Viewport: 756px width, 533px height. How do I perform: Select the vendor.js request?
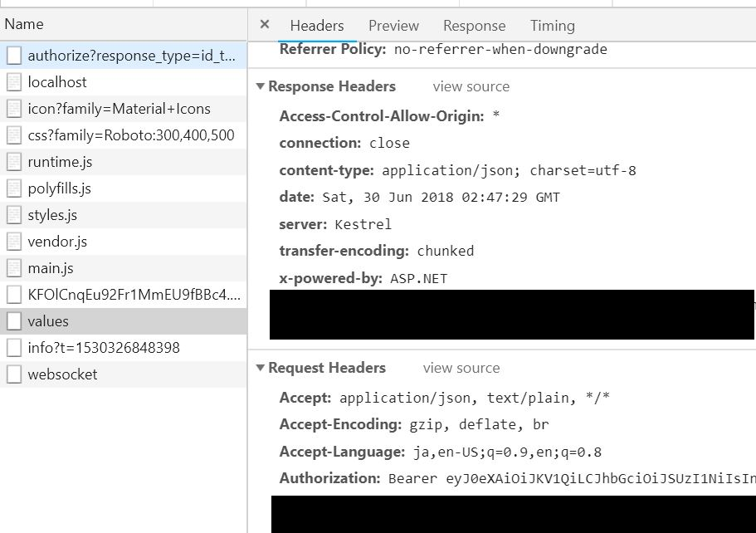[124, 241]
